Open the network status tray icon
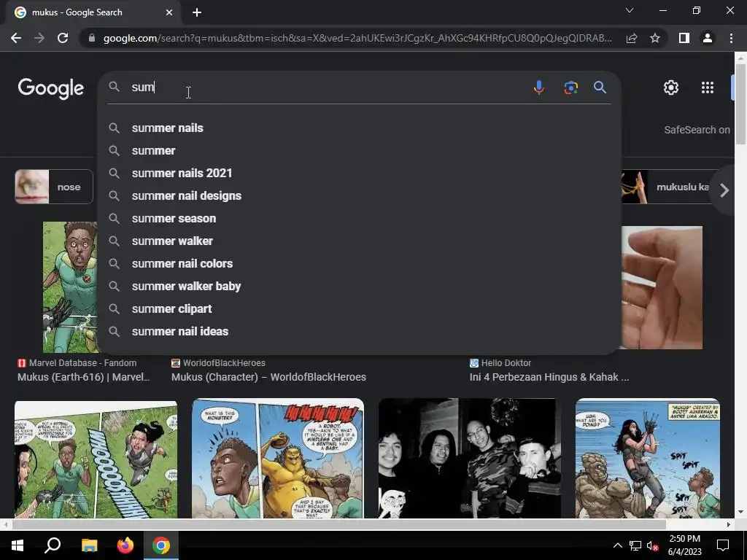The height and width of the screenshot is (560, 747). click(635, 545)
